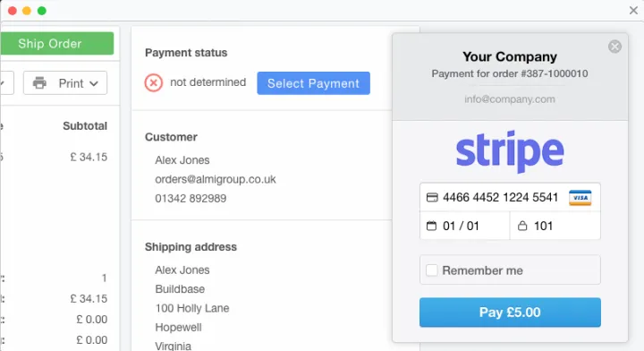
Task: Close the window with top-right X
Action: pos(633,10)
